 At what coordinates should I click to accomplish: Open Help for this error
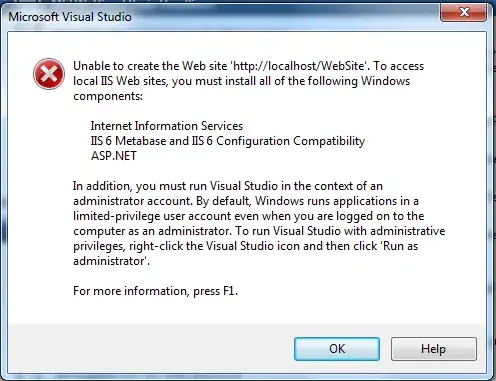(434, 349)
